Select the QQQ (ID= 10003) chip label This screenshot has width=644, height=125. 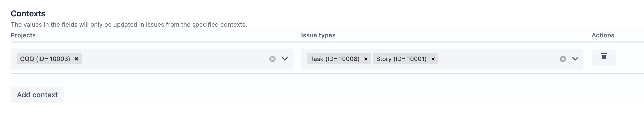click(45, 59)
